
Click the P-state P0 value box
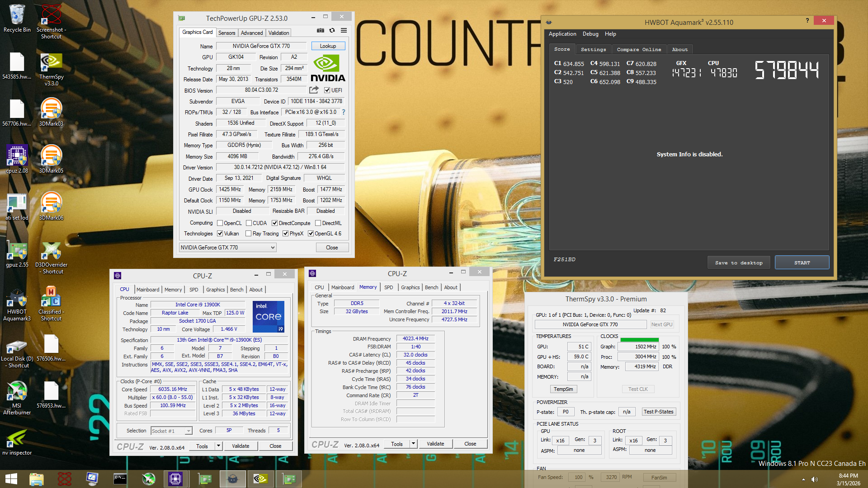tap(566, 412)
